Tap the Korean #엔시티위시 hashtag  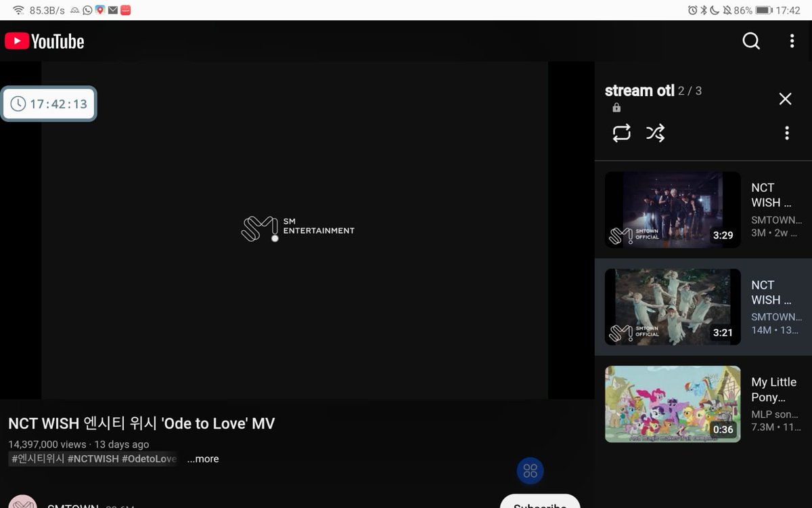pos(38,459)
